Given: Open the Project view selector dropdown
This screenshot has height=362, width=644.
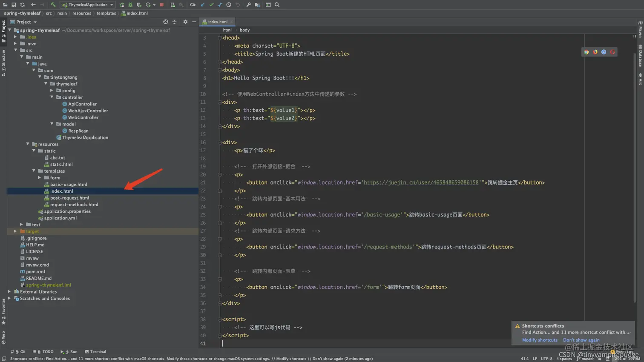Looking at the screenshot, I should (x=23, y=22).
